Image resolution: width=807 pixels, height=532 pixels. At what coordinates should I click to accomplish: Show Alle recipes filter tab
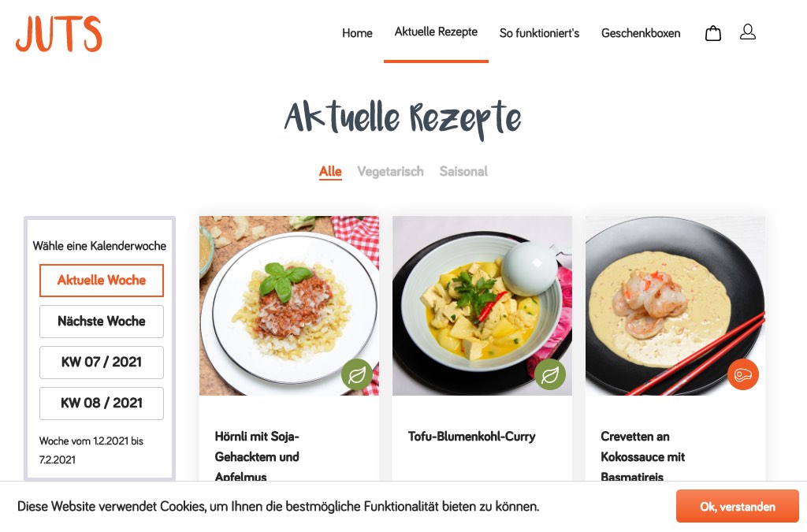[330, 171]
